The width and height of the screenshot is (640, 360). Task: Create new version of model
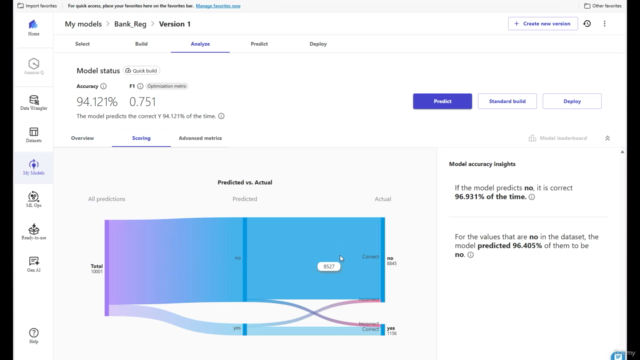[543, 24]
